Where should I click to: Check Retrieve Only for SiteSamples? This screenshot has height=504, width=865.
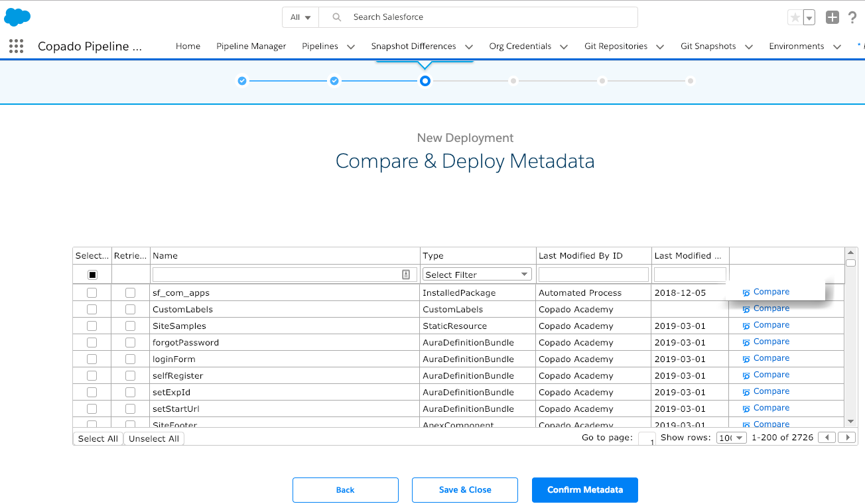click(x=131, y=326)
